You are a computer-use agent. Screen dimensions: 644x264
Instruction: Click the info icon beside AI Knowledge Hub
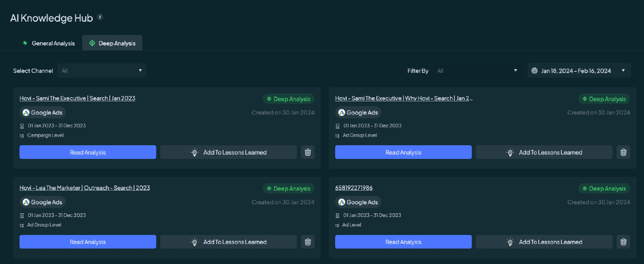[100, 17]
